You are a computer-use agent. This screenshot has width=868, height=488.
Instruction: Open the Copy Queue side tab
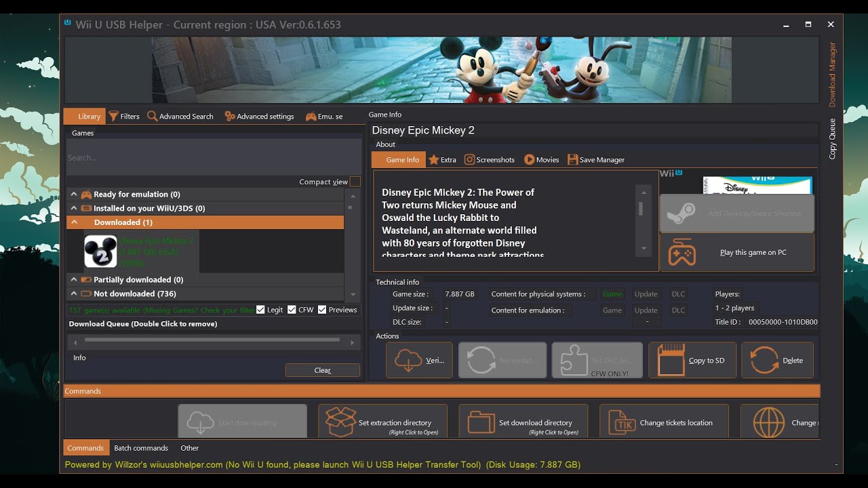click(833, 139)
